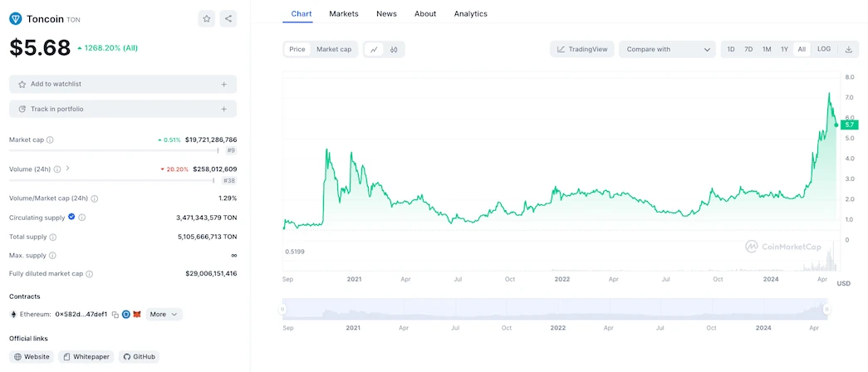Open the Markets tab
The image size is (868, 372).
pyautogui.click(x=344, y=14)
